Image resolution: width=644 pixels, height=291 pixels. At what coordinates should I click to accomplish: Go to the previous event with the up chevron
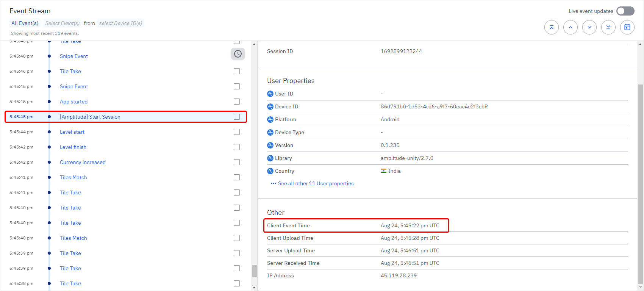point(571,27)
